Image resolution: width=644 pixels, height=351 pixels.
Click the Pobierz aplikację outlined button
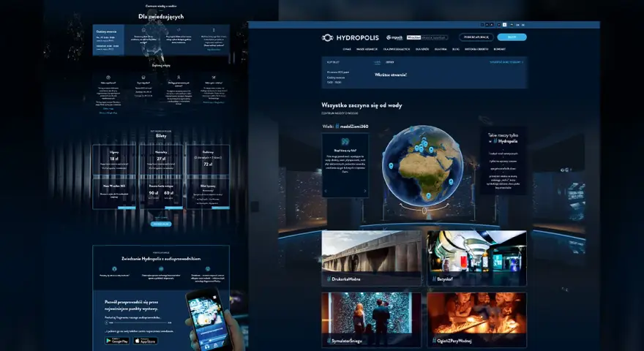coord(476,37)
